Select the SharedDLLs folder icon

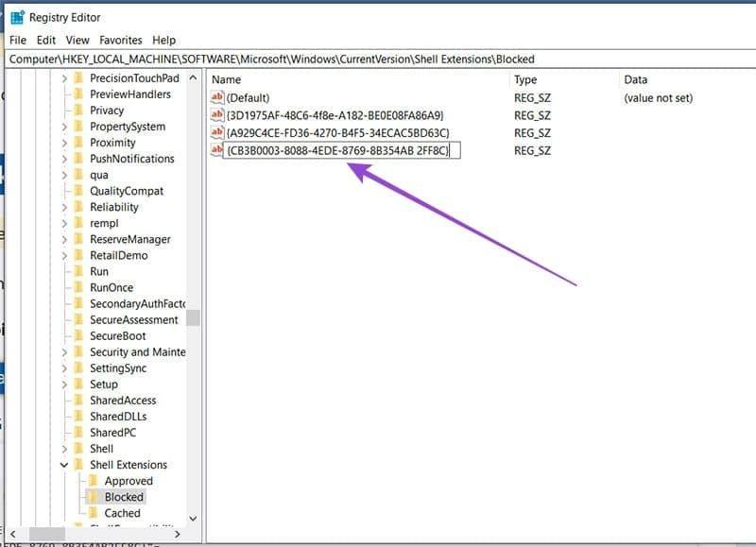point(78,417)
